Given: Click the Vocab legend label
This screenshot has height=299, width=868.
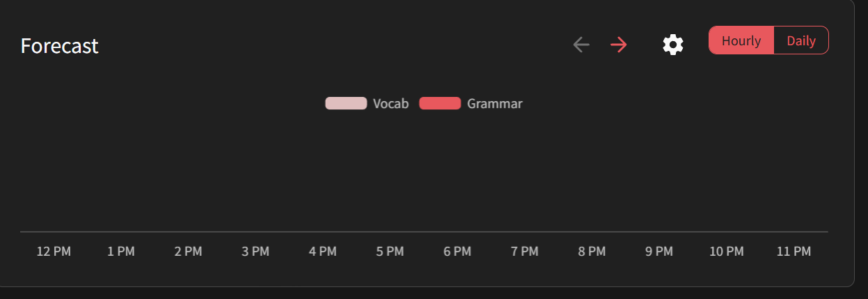Looking at the screenshot, I should (390, 104).
